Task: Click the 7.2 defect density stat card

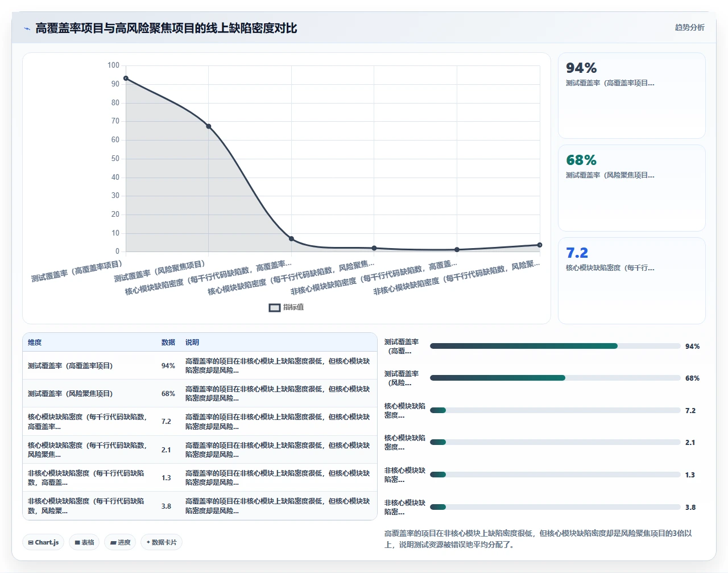Action: click(x=632, y=281)
